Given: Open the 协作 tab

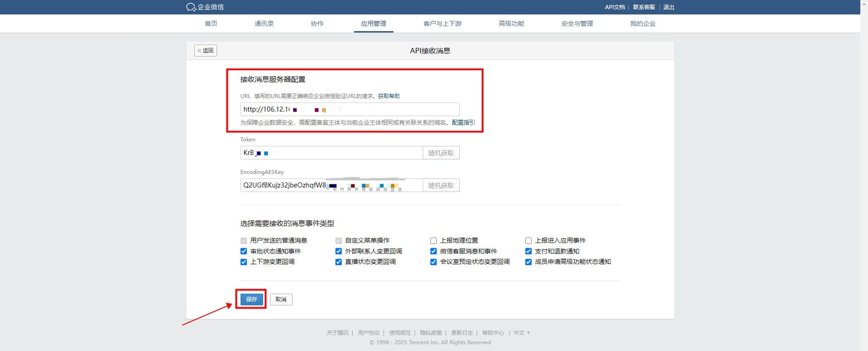Looking at the screenshot, I should (x=317, y=23).
